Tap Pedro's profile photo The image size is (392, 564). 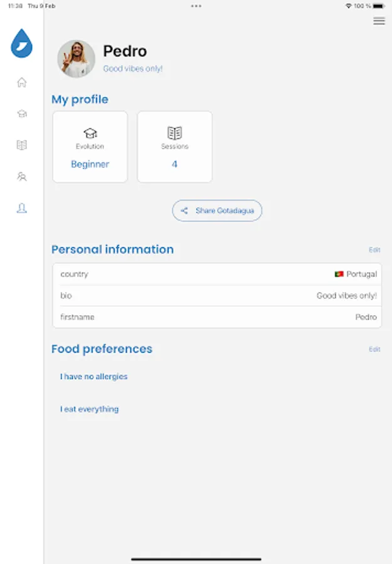coord(76,59)
